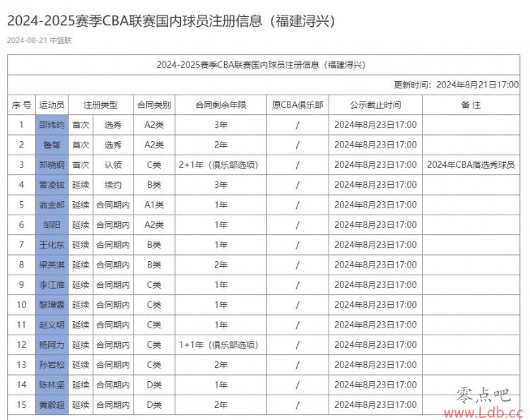The height and width of the screenshot is (420, 530).
Task: Click the player name cell in row 1
Action: point(52,125)
